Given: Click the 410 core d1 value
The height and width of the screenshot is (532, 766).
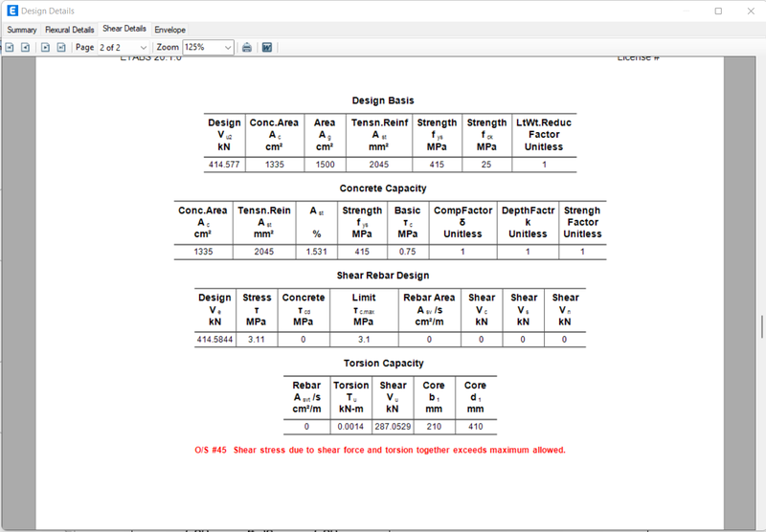Looking at the screenshot, I should (475, 427).
